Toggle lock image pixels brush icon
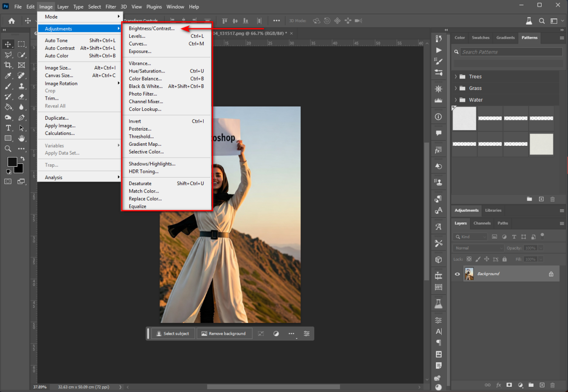568x392 pixels. (x=478, y=259)
